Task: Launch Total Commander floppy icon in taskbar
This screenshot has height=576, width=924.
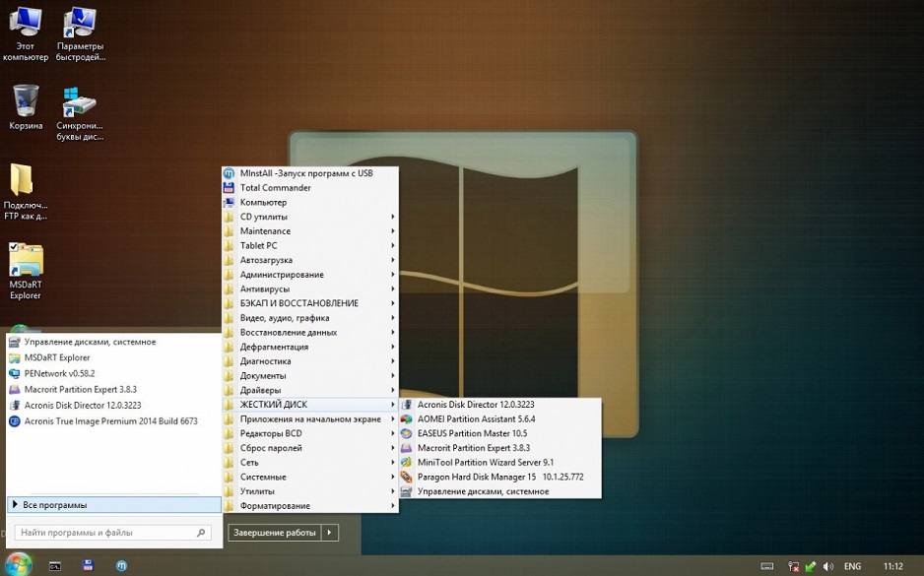Action: tap(89, 565)
